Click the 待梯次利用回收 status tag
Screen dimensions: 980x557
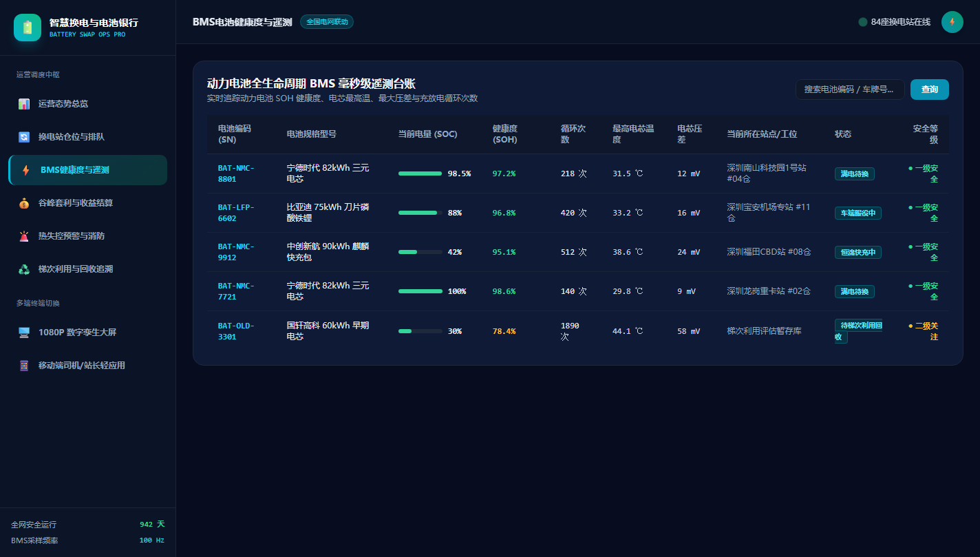pos(858,331)
